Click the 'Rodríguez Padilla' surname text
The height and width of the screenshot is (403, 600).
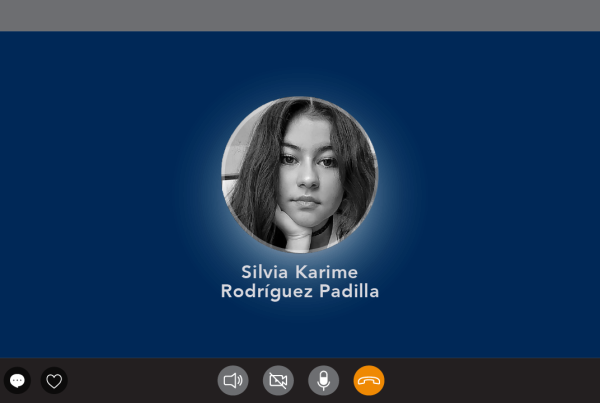tap(300, 291)
